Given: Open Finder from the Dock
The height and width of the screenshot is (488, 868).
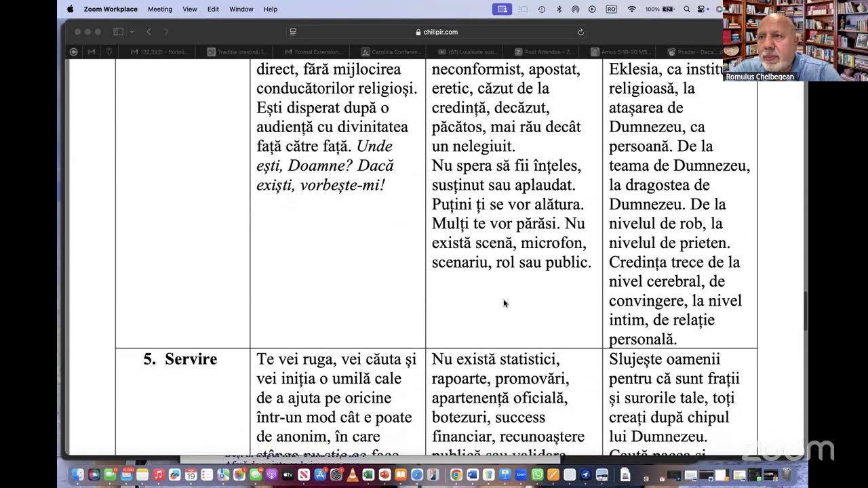Looking at the screenshot, I should pyautogui.click(x=78, y=474).
